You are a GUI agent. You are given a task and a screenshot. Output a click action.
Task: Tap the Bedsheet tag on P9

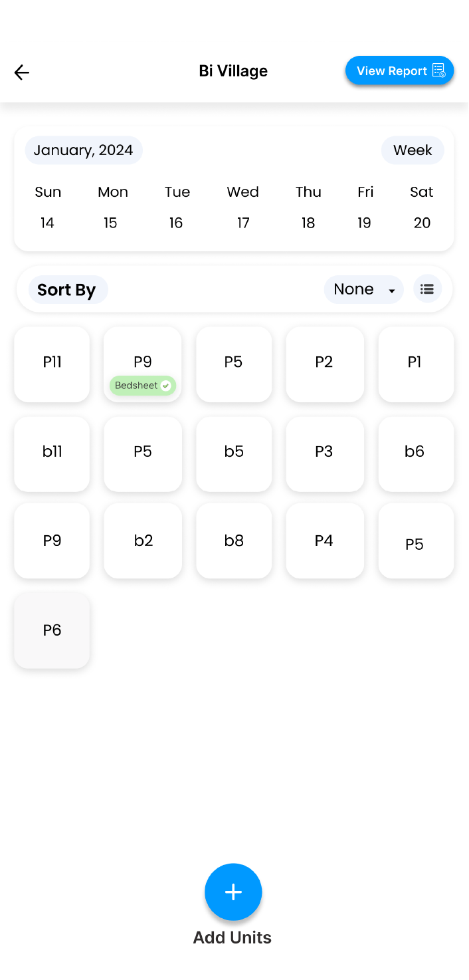pos(136,386)
